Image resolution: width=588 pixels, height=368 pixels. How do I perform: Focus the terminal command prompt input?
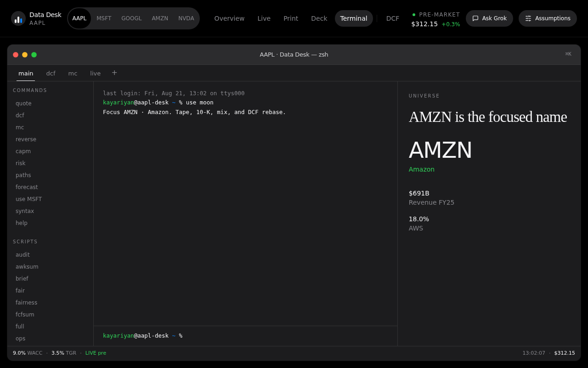click(287, 336)
